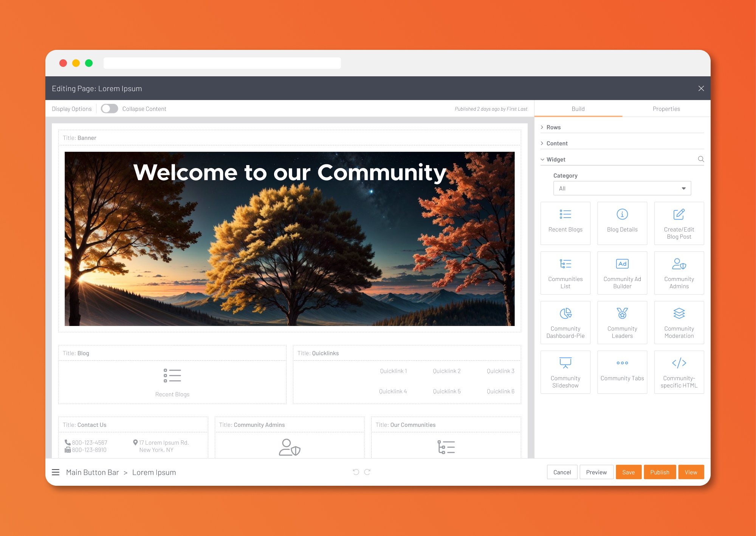Expand the Content section
This screenshot has width=756, height=536.
pos(556,143)
